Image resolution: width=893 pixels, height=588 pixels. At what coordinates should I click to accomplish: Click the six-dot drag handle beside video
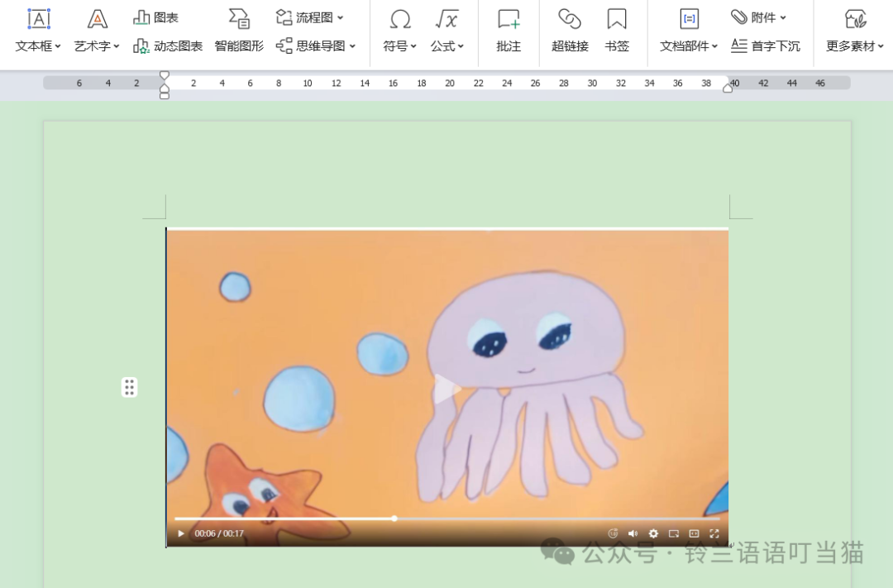click(x=129, y=387)
